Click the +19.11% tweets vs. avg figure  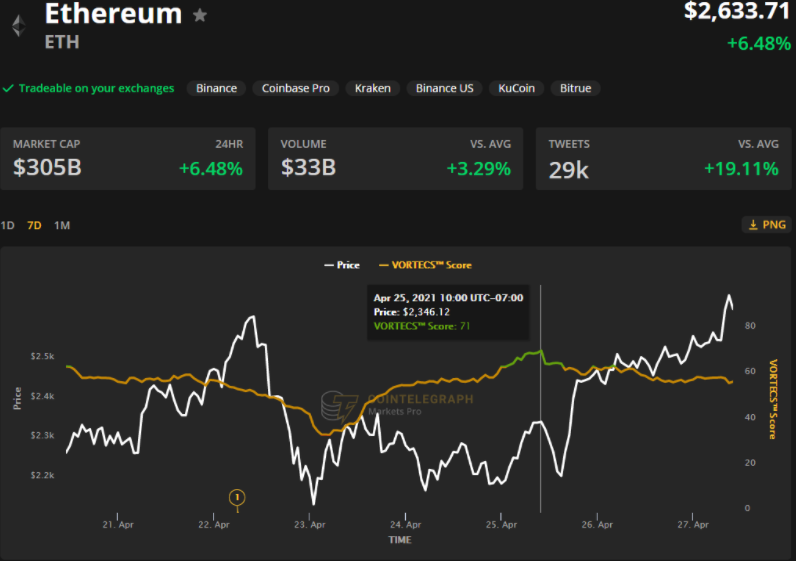(741, 169)
